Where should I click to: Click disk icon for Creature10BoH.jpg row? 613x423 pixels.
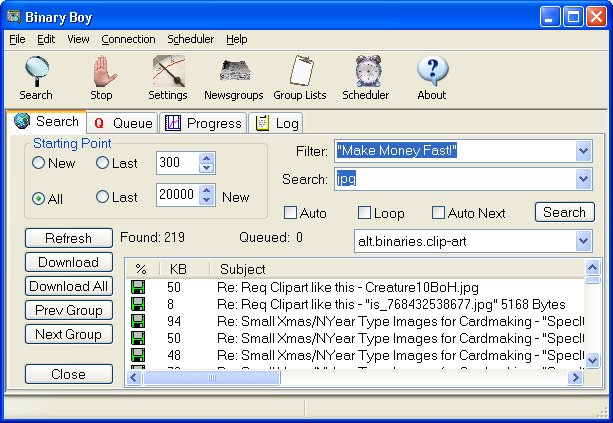click(x=138, y=287)
